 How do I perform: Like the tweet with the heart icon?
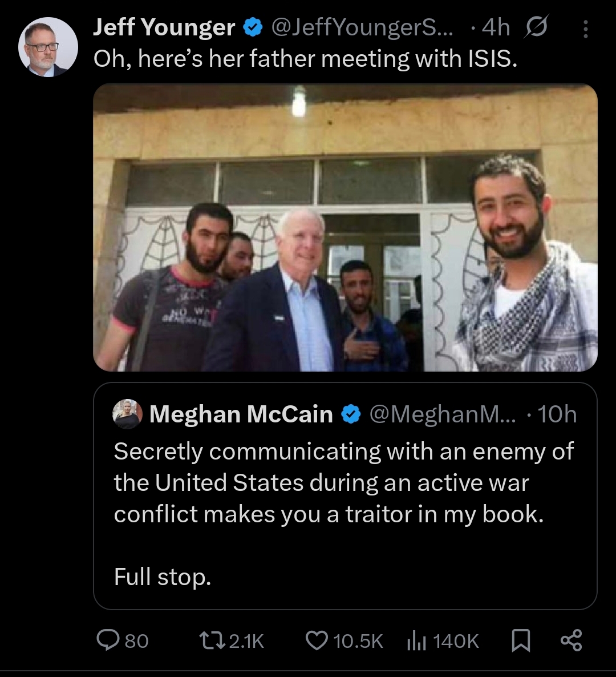tap(317, 640)
